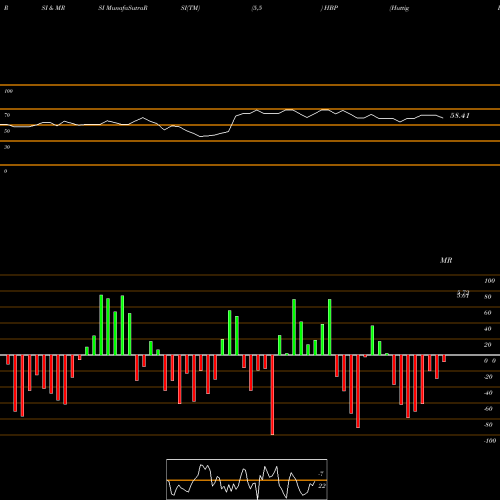
Task: Click the overlapping 5.72 / 5.61 MR value
Action: (463, 294)
